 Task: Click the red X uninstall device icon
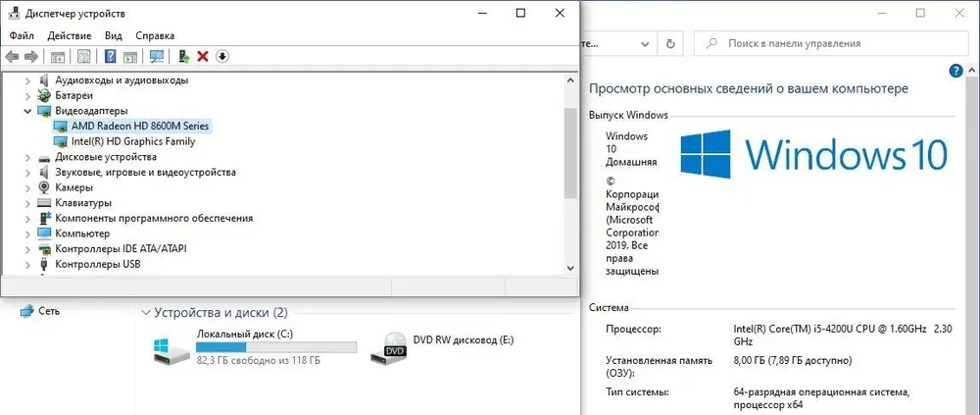point(203,57)
